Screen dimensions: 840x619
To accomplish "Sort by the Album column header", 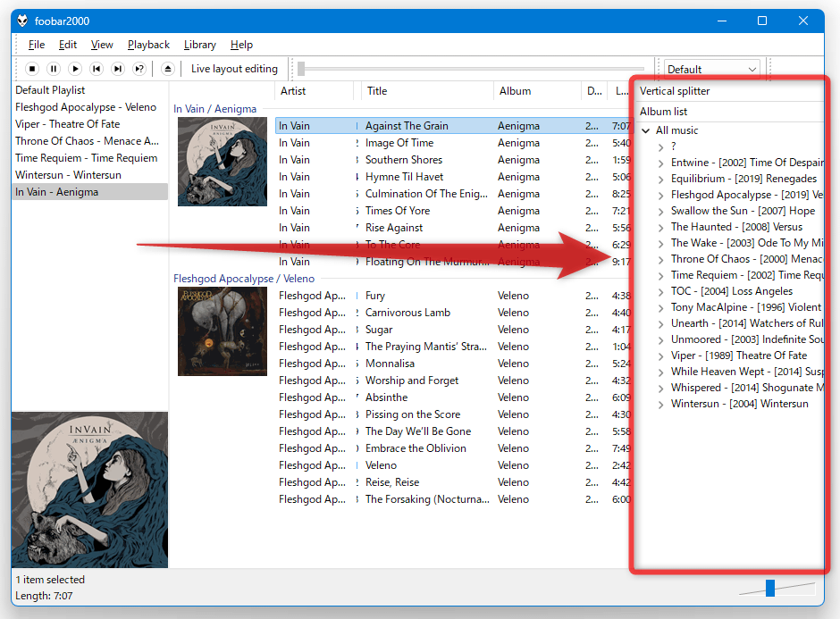I will point(537,91).
